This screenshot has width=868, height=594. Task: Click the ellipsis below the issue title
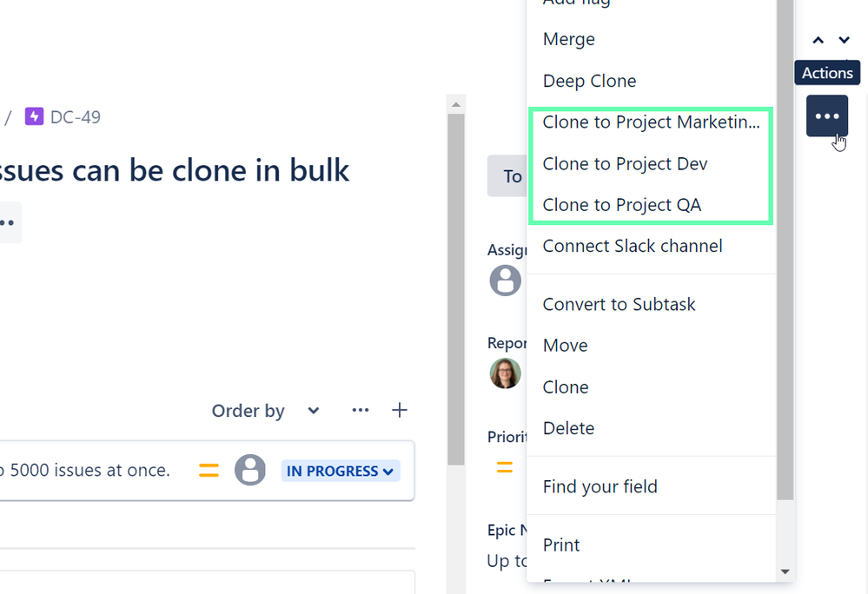click(x=9, y=222)
